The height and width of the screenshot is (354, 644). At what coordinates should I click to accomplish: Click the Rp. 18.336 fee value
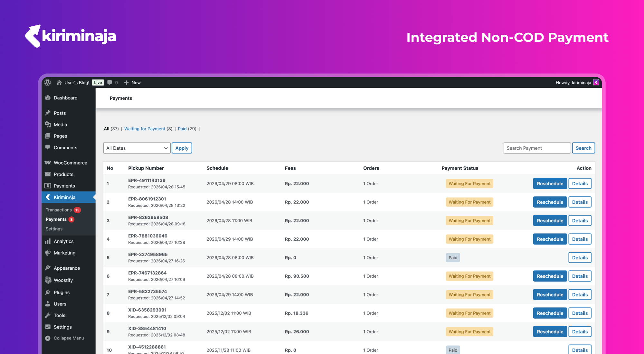click(297, 313)
